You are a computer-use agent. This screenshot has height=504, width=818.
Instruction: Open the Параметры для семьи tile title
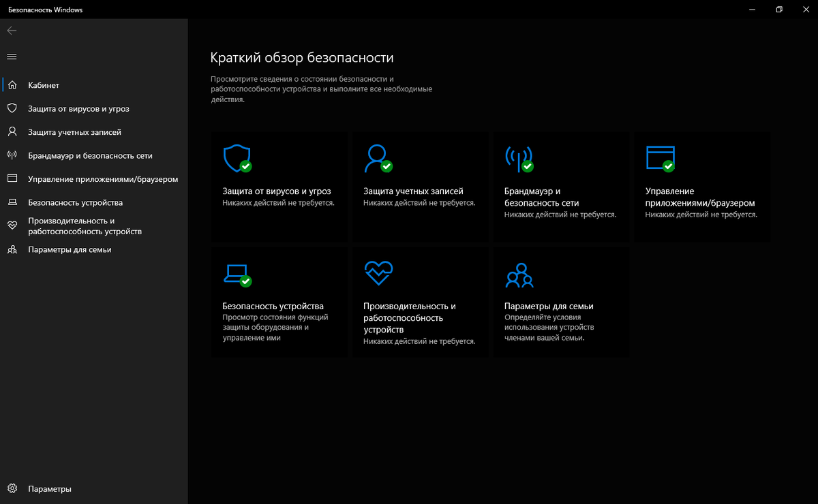pyautogui.click(x=549, y=306)
